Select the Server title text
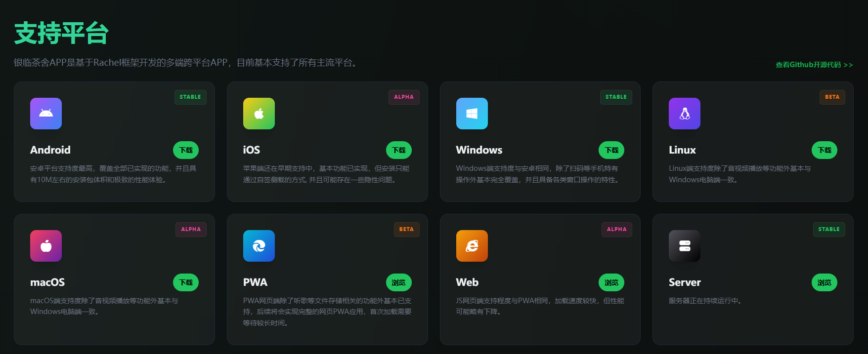 pos(685,282)
